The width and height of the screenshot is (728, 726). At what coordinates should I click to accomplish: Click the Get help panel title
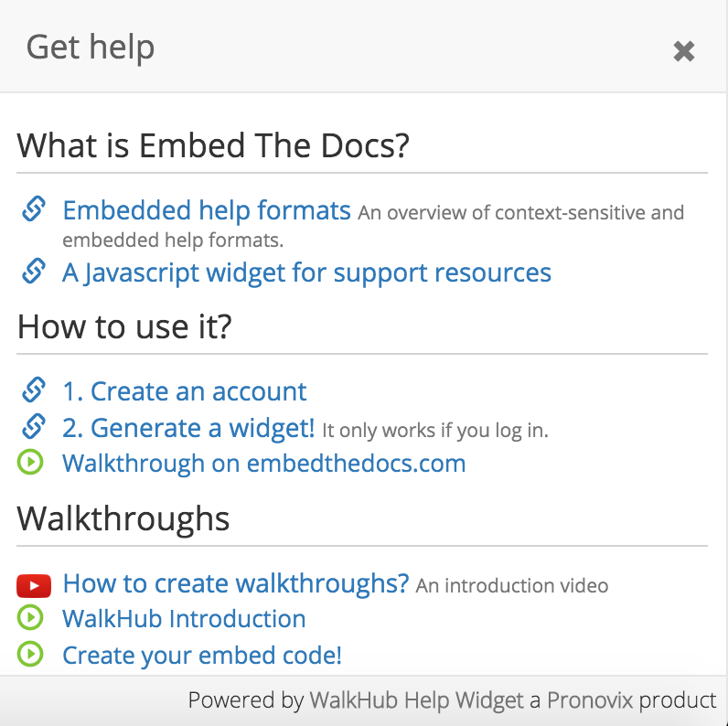pyautogui.click(x=91, y=47)
